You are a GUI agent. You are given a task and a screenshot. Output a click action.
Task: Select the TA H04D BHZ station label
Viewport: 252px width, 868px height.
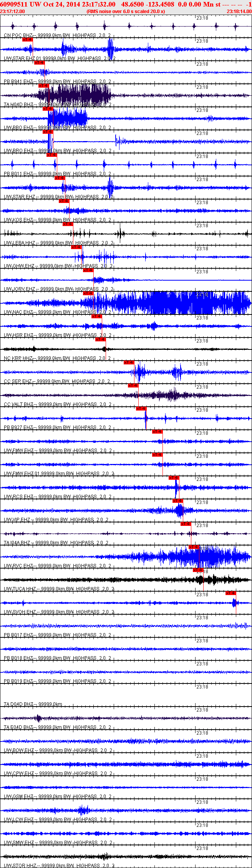(58, 105)
